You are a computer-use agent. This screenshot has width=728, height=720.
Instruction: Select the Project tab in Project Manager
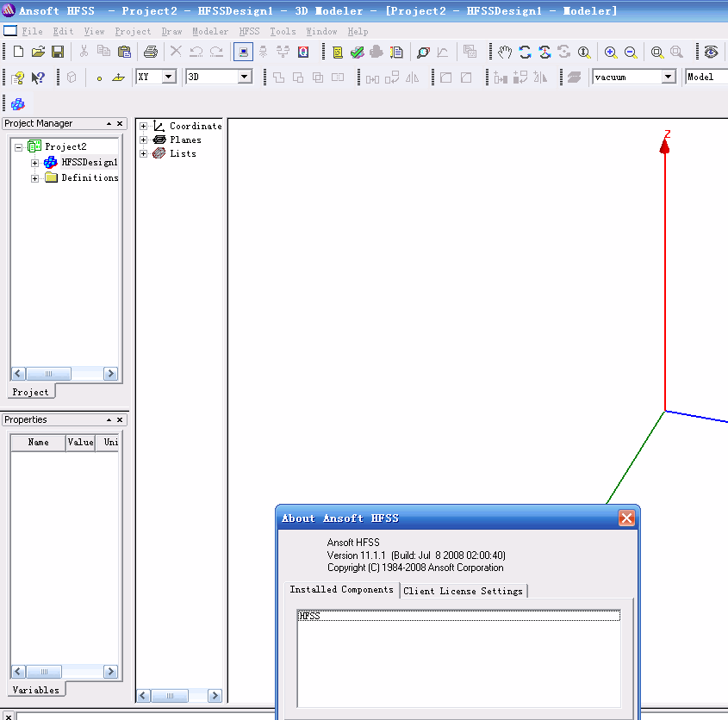click(31, 392)
